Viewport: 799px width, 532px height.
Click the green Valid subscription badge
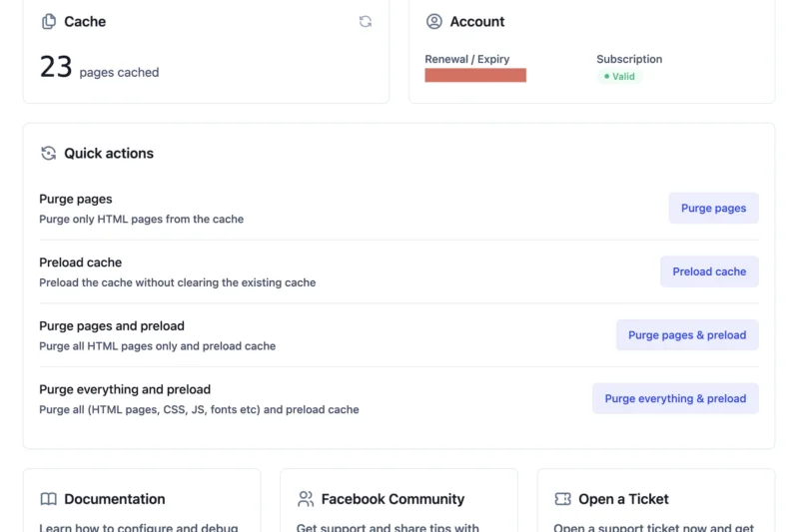[618, 77]
